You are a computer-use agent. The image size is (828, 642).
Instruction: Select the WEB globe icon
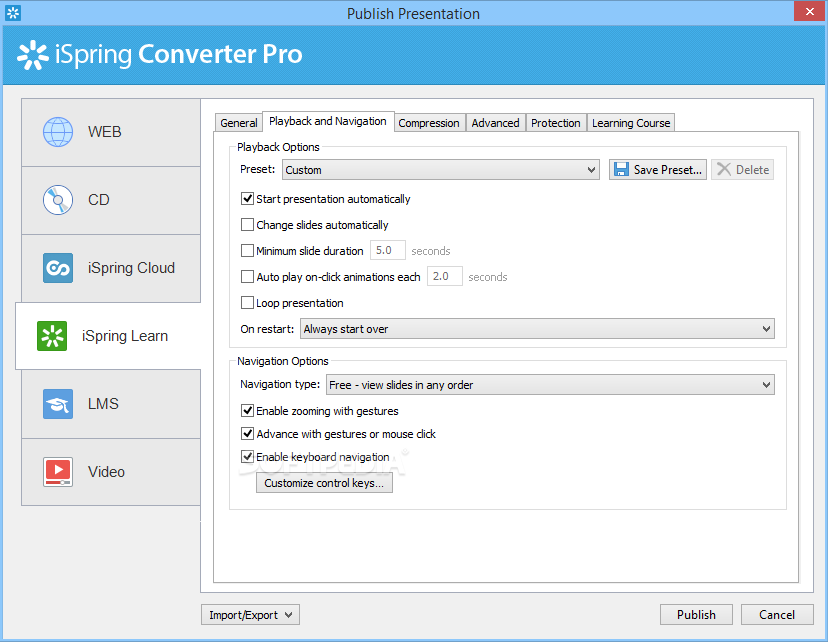58,132
